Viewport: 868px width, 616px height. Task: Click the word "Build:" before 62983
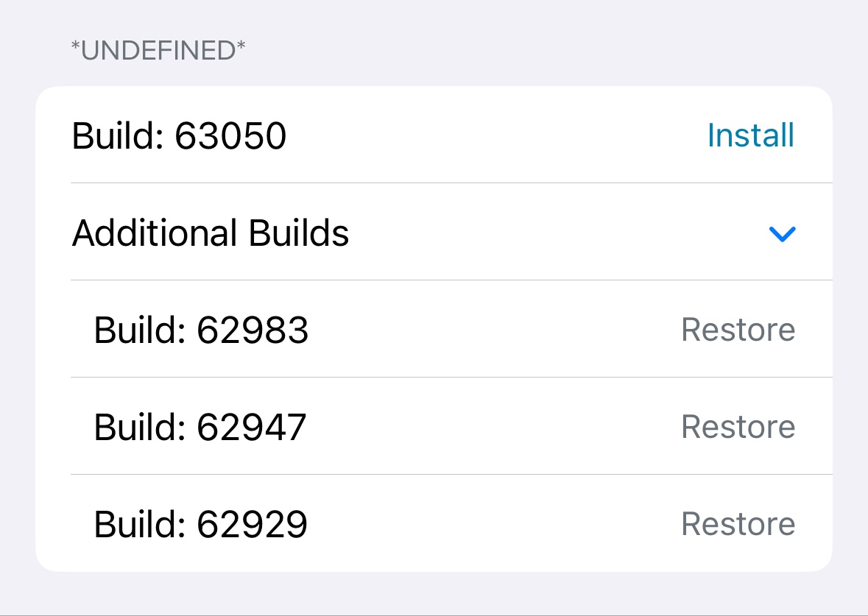(x=140, y=330)
